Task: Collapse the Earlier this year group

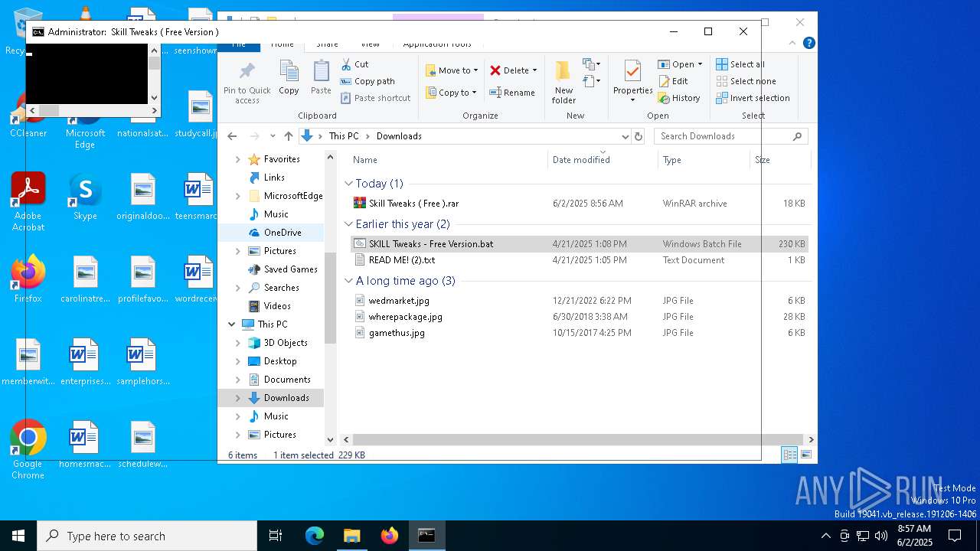Action: tap(348, 224)
